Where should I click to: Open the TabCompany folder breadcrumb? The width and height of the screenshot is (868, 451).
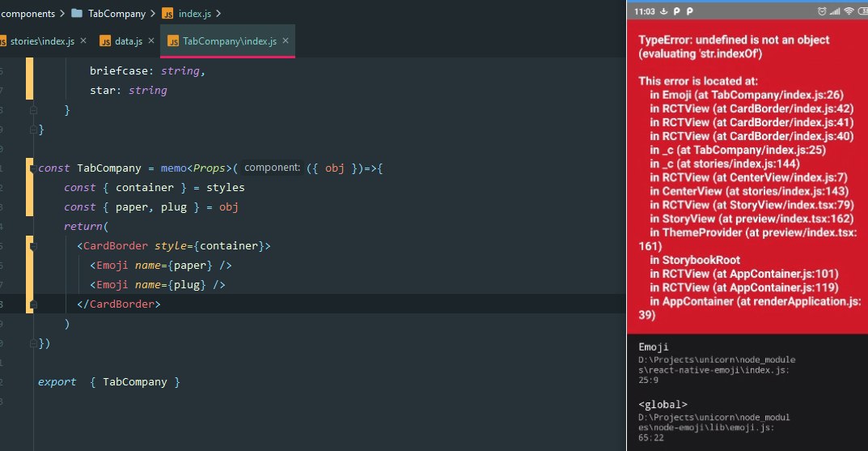click(116, 13)
